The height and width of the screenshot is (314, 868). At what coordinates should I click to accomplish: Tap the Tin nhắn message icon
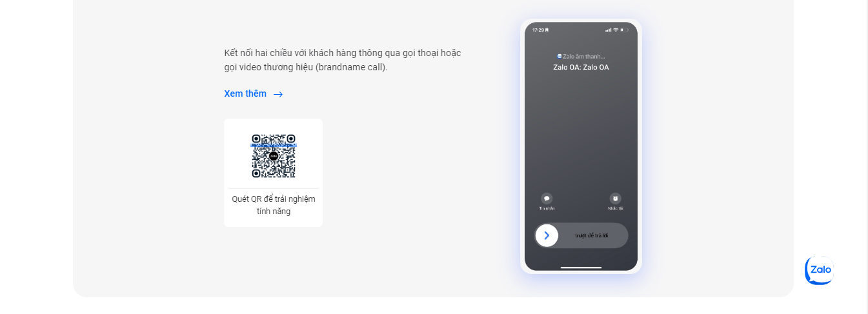point(547,199)
